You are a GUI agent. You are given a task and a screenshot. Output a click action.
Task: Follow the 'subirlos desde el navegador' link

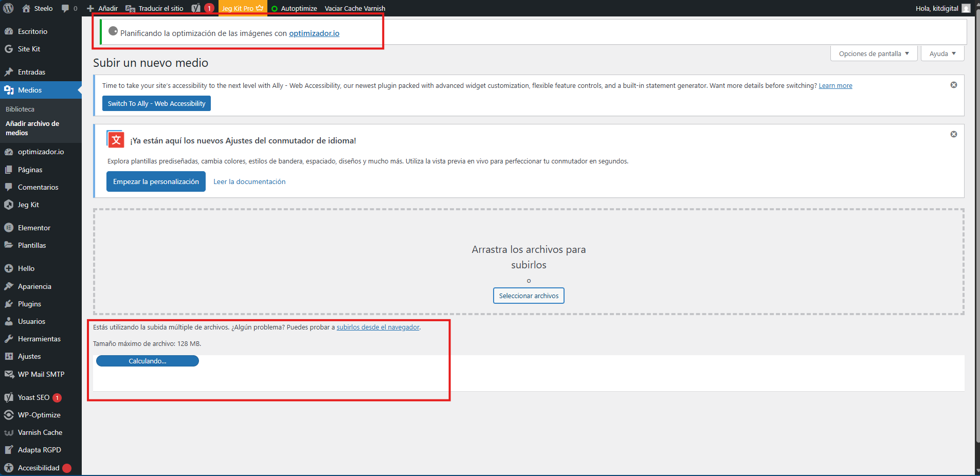coord(378,327)
